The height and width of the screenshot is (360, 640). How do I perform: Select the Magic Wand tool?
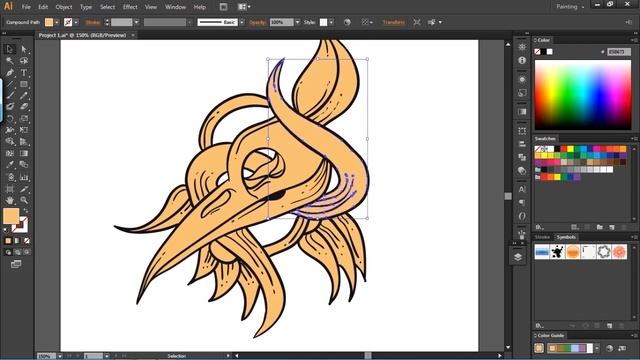pyautogui.click(x=10, y=61)
